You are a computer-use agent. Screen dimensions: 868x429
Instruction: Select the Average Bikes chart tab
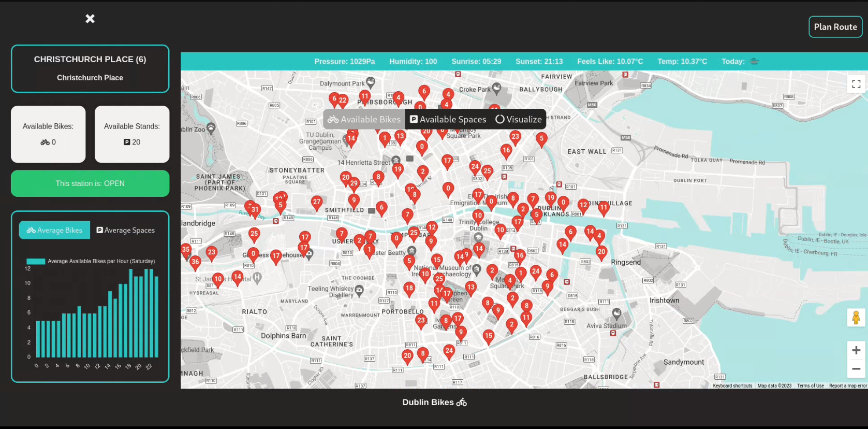coord(54,230)
